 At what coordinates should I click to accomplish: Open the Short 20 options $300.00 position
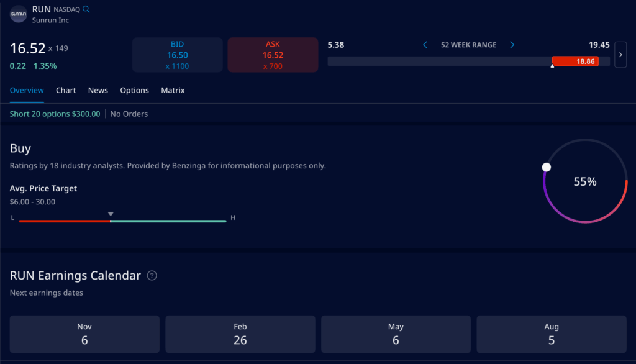[x=55, y=114]
